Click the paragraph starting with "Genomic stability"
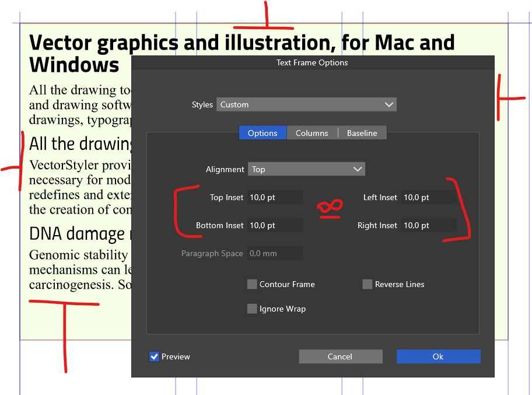The image size is (532, 395). 79,270
